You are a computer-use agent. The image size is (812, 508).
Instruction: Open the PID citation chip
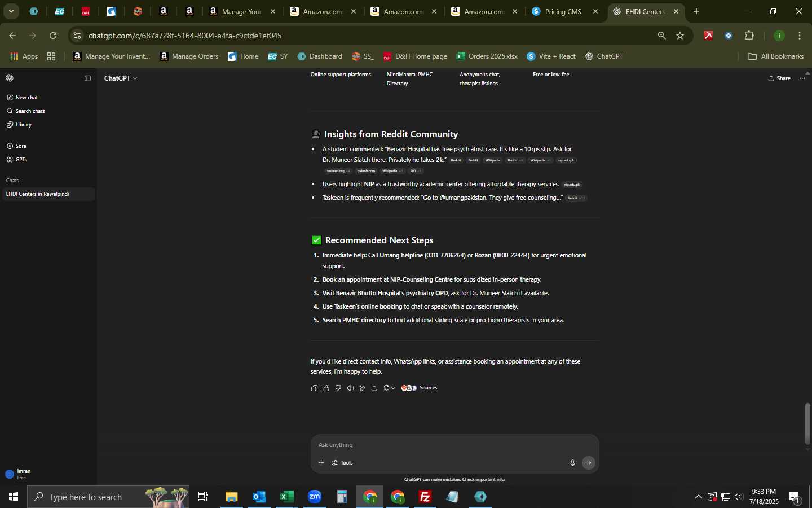416,171
